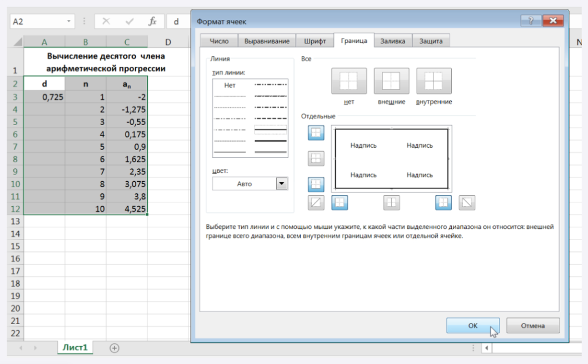Click the 'нет' border preset icon
This screenshot has height=364, width=588.
coord(348,81)
